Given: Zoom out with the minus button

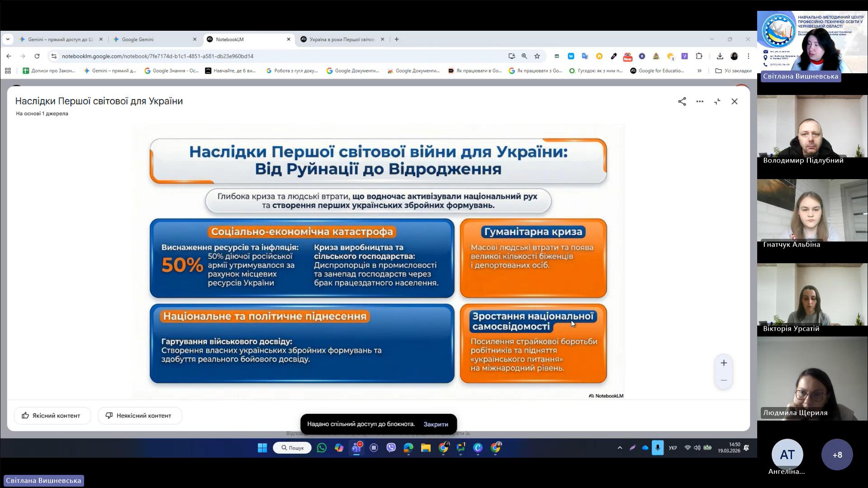Looking at the screenshot, I should click(723, 380).
